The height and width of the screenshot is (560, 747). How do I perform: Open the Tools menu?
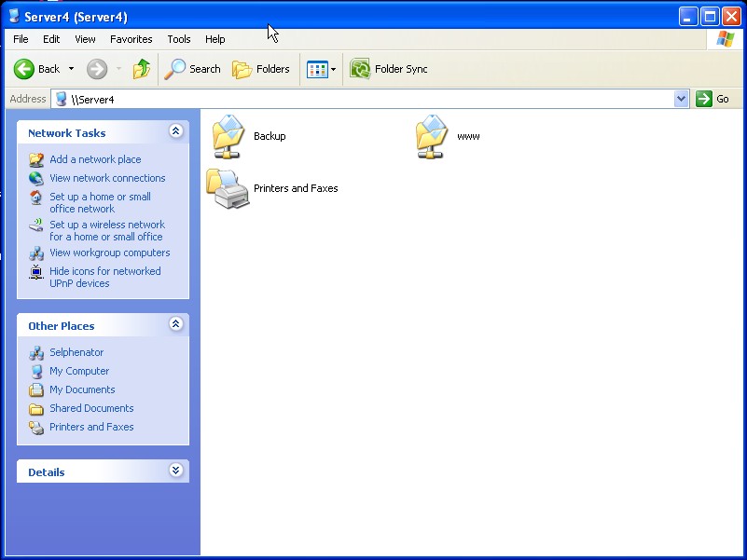point(179,39)
